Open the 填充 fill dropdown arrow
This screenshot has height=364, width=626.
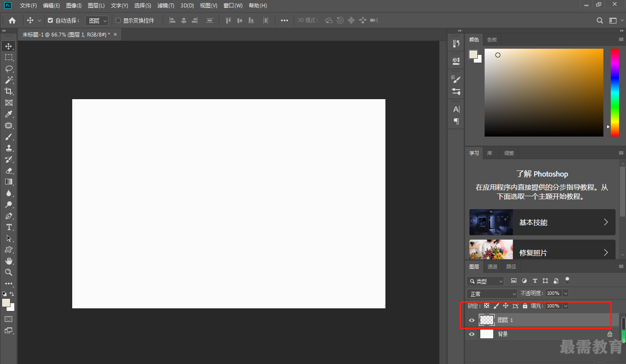click(x=565, y=306)
